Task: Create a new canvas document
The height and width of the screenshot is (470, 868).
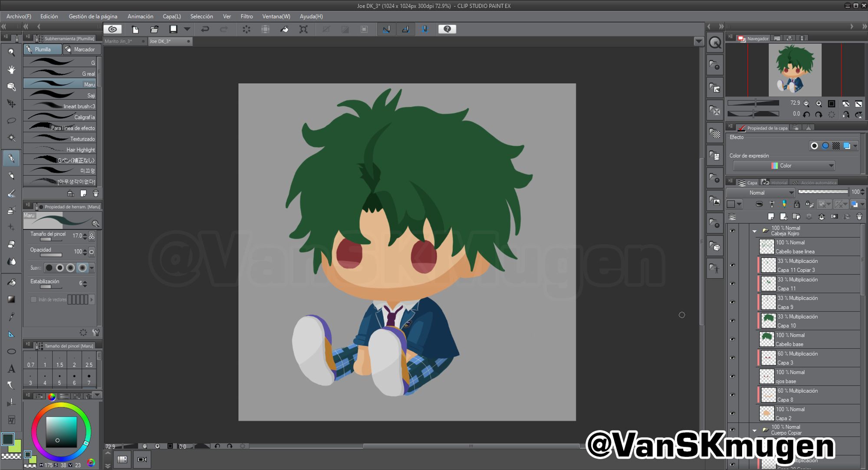Action: click(x=135, y=29)
